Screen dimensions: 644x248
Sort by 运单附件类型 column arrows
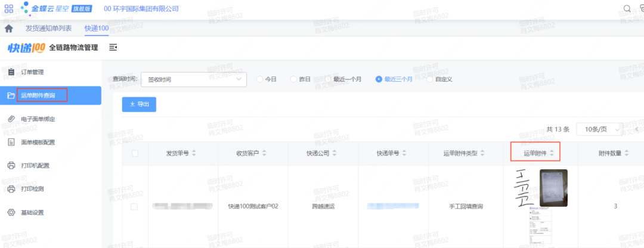[x=483, y=154]
